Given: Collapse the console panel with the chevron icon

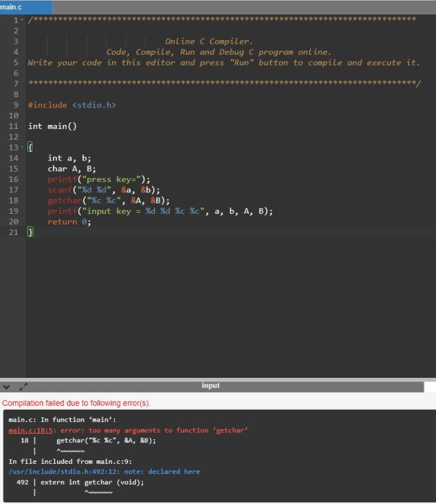Looking at the screenshot, I should pos(6,386).
